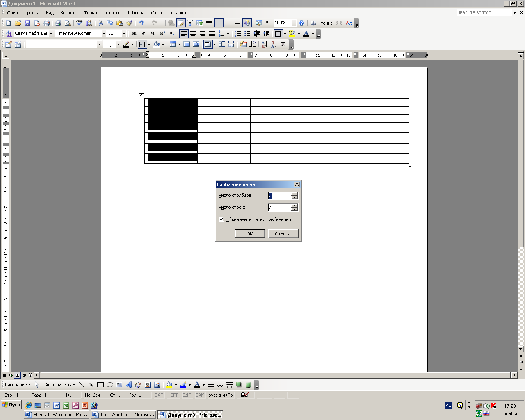Apply the font color (A) swatch
This screenshot has height=420, width=525.
(x=306, y=34)
